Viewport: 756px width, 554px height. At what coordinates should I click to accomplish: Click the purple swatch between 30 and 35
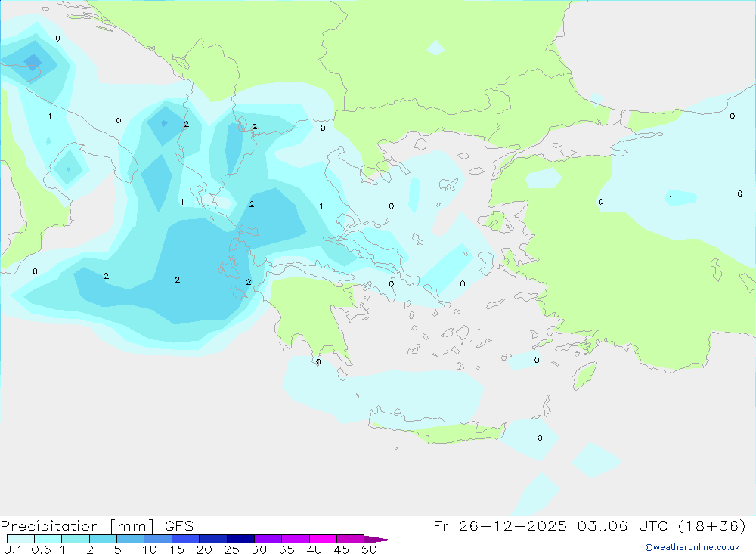click(268, 539)
